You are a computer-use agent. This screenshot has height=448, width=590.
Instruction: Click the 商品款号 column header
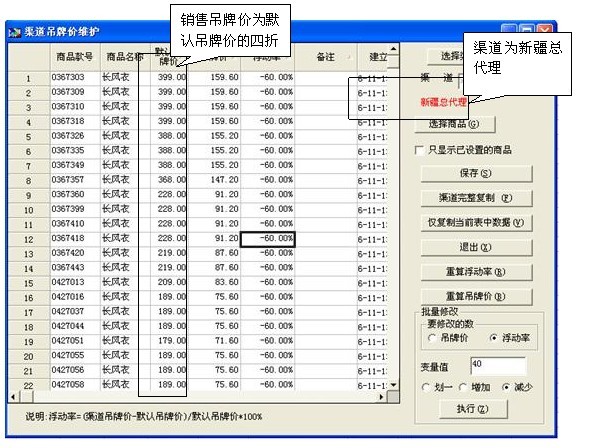pos(75,57)
